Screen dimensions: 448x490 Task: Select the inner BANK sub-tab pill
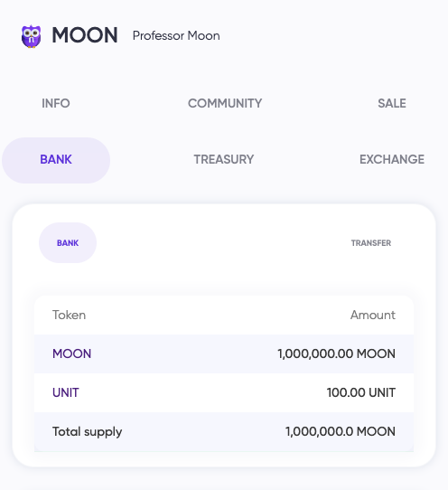[x=68, y=243]
